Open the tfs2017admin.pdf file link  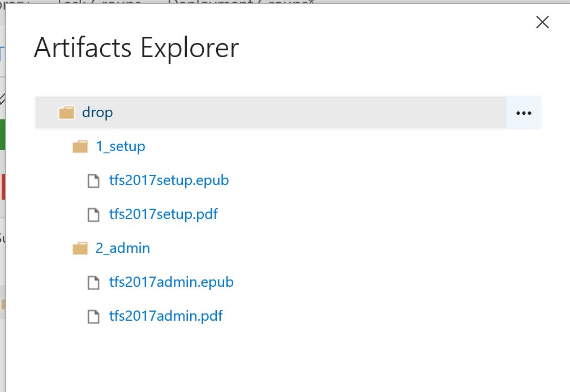point(166,316)
